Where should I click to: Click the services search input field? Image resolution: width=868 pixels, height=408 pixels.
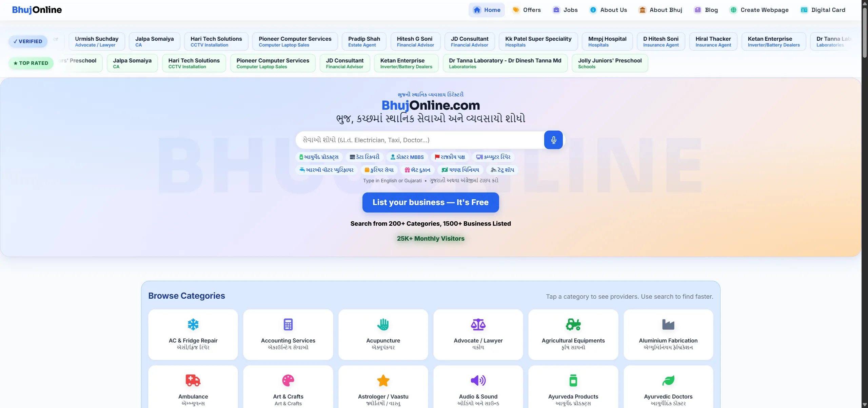click(420, 140)
